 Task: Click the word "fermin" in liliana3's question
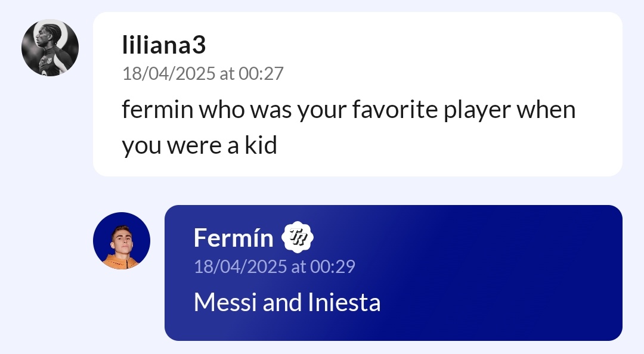tap(157, 110)
